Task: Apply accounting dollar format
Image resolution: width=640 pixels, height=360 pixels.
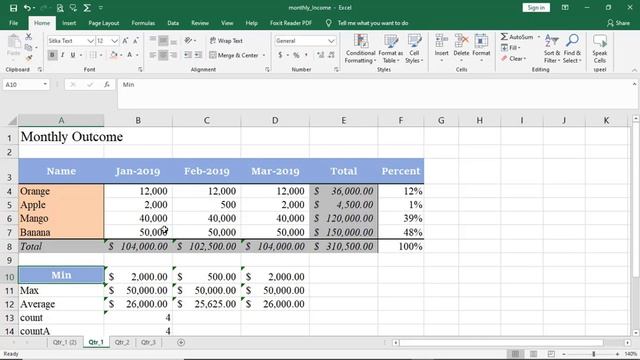Action: click(280, 55)
